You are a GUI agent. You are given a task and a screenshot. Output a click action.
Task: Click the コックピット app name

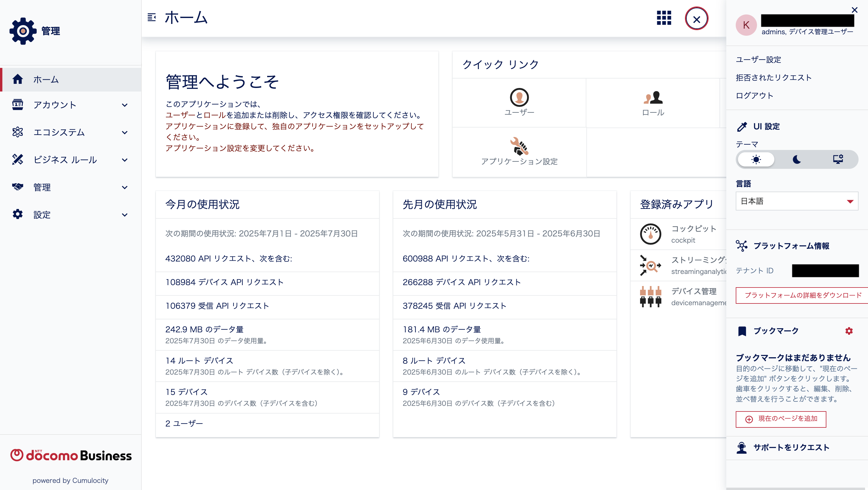coord(694,228)
